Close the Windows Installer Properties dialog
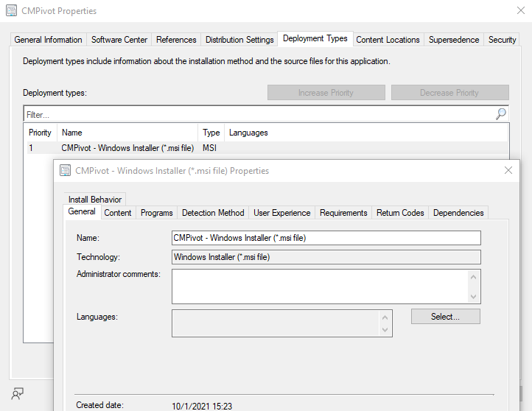532x411 pixels. click(x=508, y=170)
